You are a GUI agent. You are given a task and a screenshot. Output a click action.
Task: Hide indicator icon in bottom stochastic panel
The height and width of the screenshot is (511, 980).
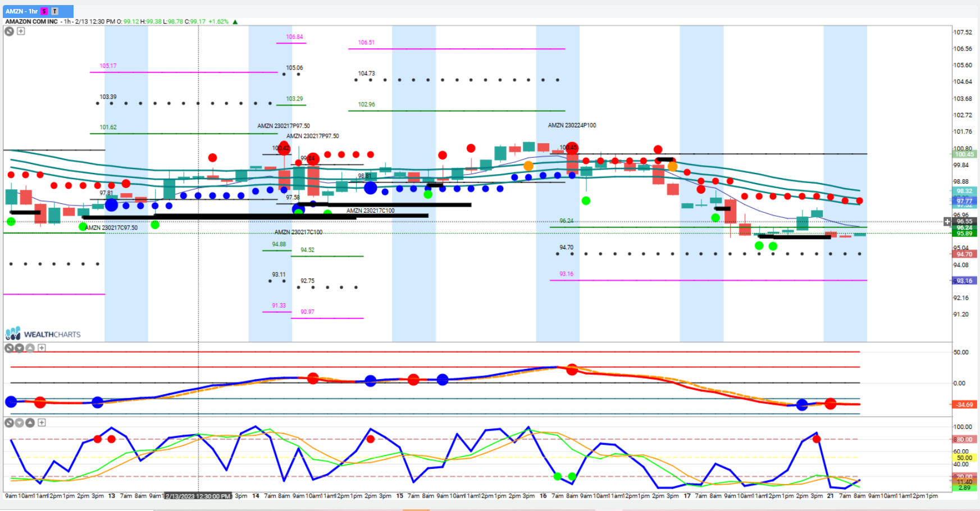coord(9,423)
